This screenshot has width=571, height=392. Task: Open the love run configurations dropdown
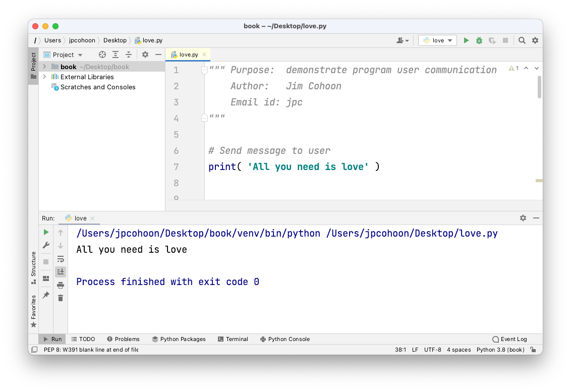click(437, 40)
